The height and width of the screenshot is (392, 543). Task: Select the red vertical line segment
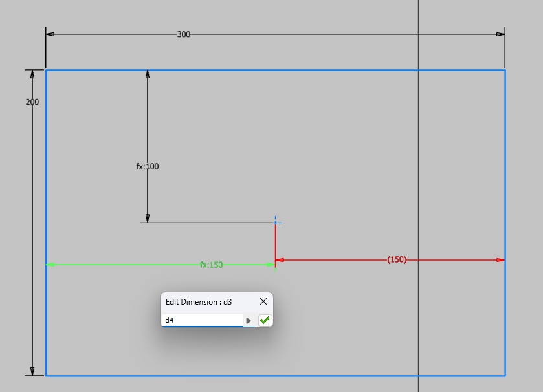click(275, 243)
